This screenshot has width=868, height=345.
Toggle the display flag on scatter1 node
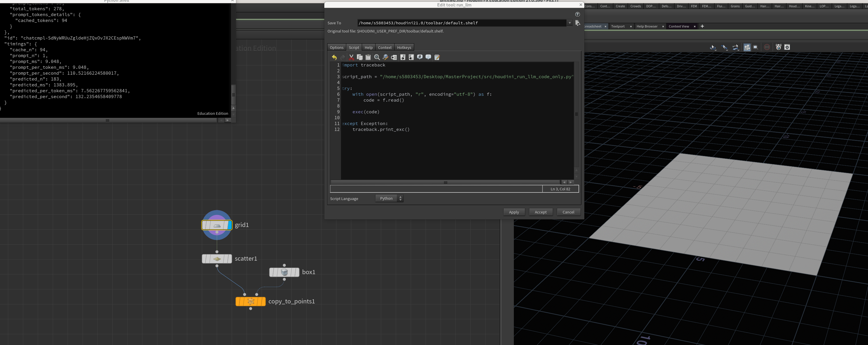230,259
